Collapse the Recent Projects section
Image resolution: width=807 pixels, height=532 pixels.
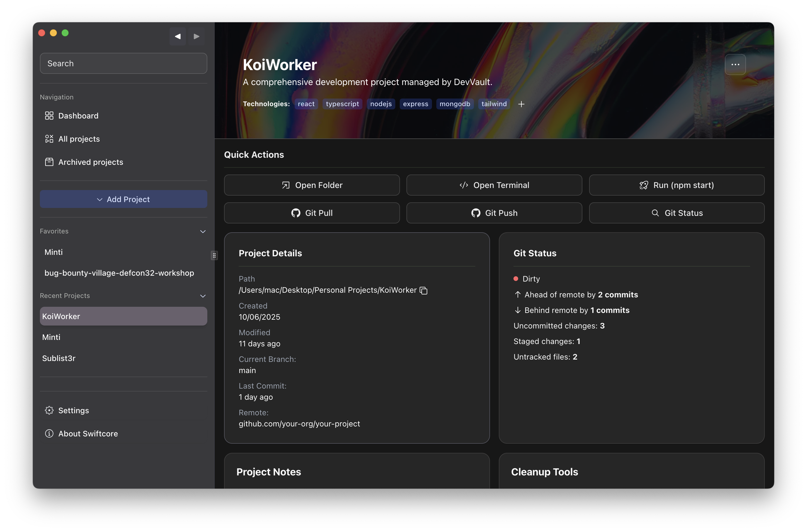pyautogui.click(x=203, y=296)
